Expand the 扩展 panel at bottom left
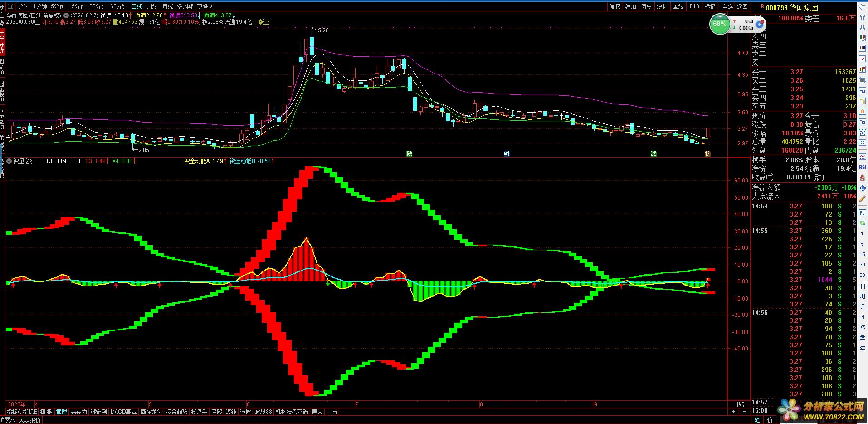This screenshot has width=868, height=424. click(x=7, y=420)
